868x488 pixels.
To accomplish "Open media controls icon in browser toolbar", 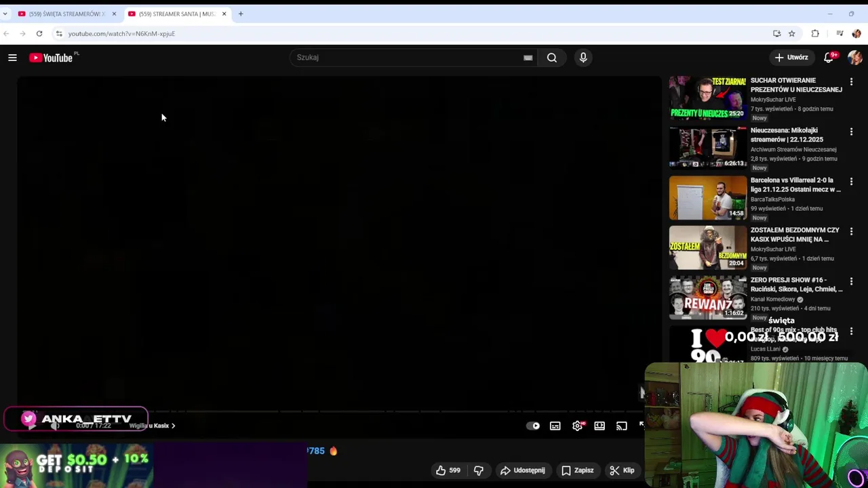I will coord(840,33).
